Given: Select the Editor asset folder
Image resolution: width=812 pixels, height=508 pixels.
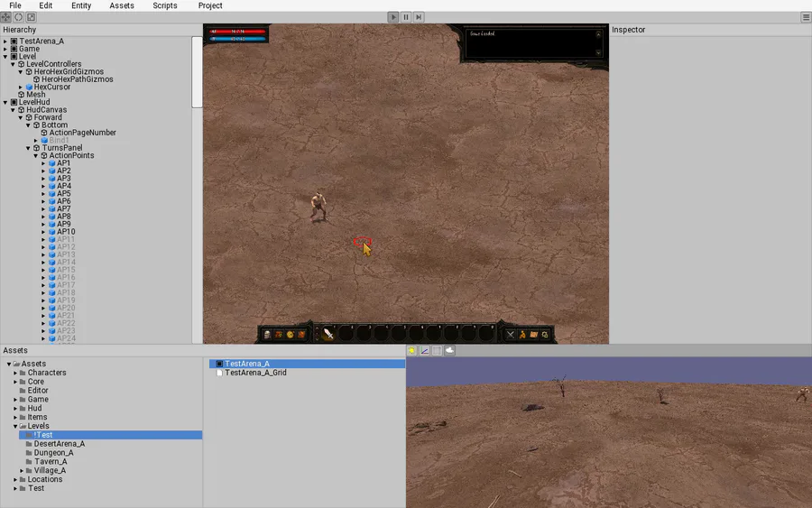Looking at the screenshot, I should (37, 391).
